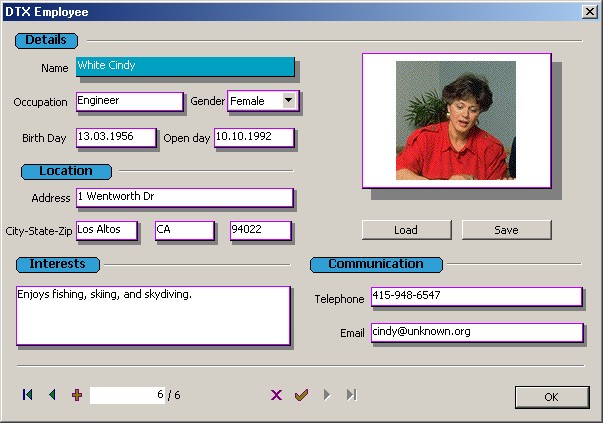Click the Occupation label
This screenshot has width=603, height=423.
click(40, 102)
